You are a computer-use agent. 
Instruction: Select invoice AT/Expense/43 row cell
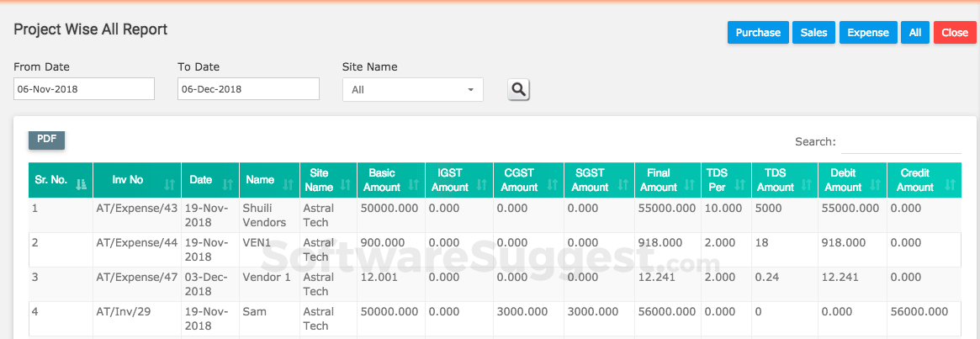click(x=136, y=208)
